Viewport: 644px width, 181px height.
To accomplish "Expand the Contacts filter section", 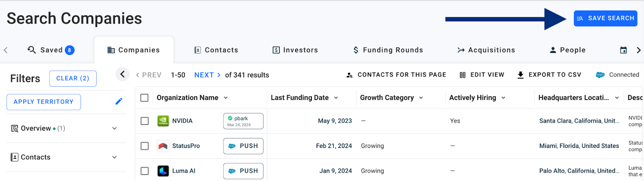I will (x=114, y=157).
